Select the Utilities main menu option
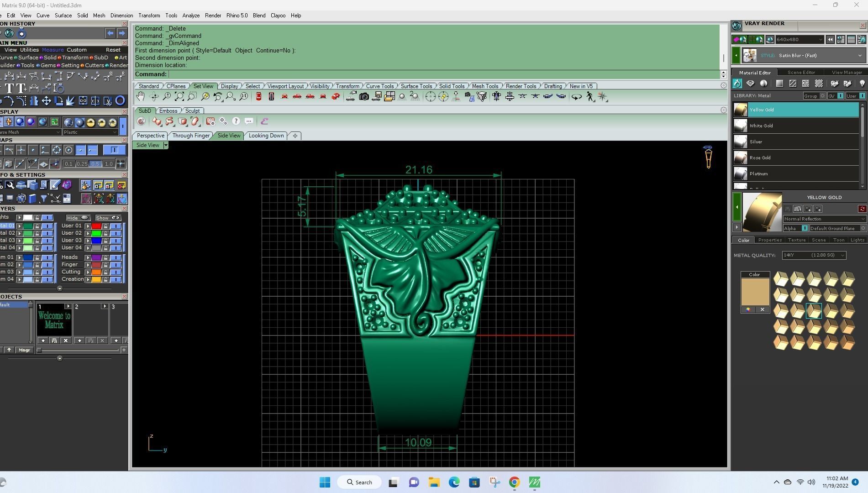The image size is (868, 493). 29,50
